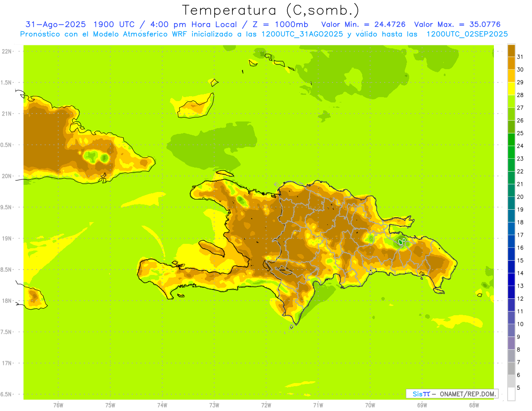532x411 pixels.
Task: Click the colorbar value "18"
Action: coord(520,222)
